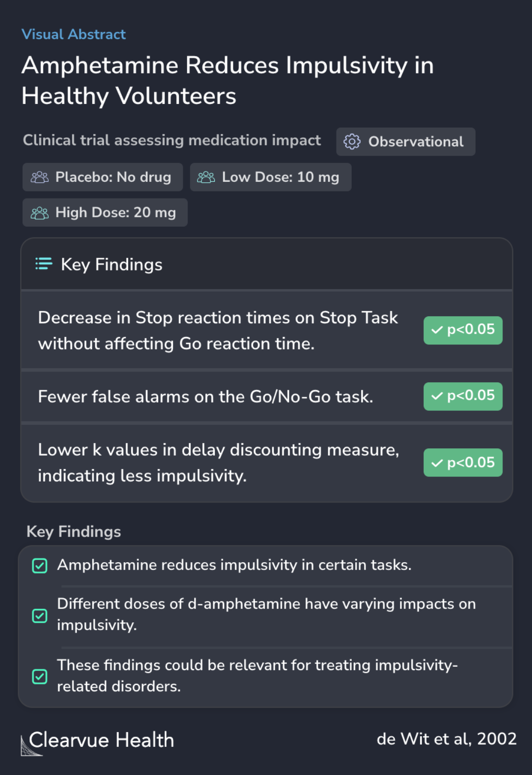Click checkmark in Go/No-Go p<0.05 badge
532x775 pixels.
click(437, 396)
